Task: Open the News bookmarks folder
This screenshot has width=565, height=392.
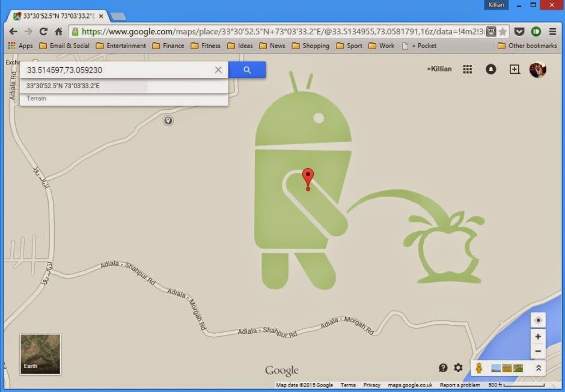Action: tap(272, 46)
